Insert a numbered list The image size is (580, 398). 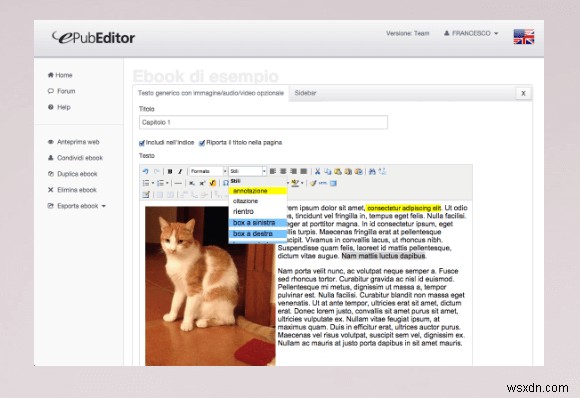tap(160, 183)
